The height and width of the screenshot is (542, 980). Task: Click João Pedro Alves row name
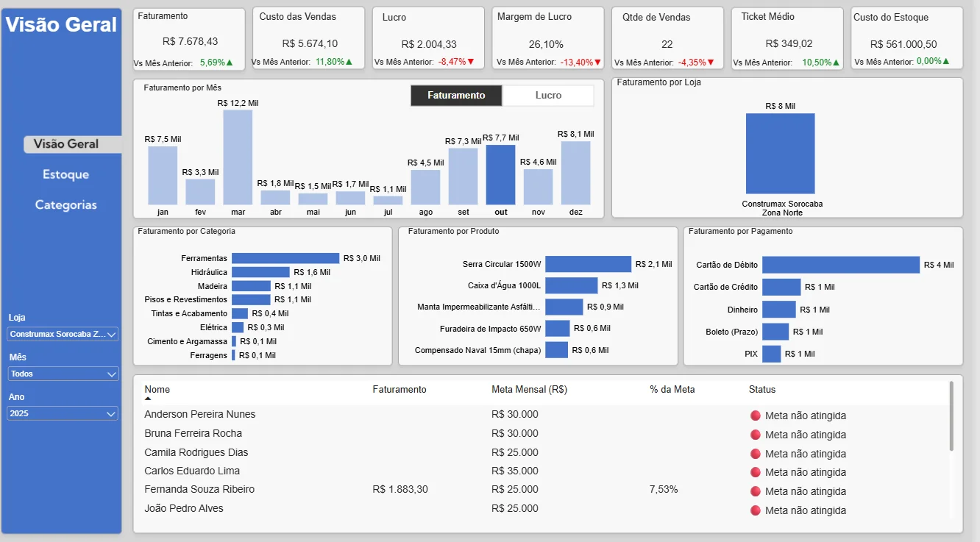pyautogui.click(x=184, y=508)
